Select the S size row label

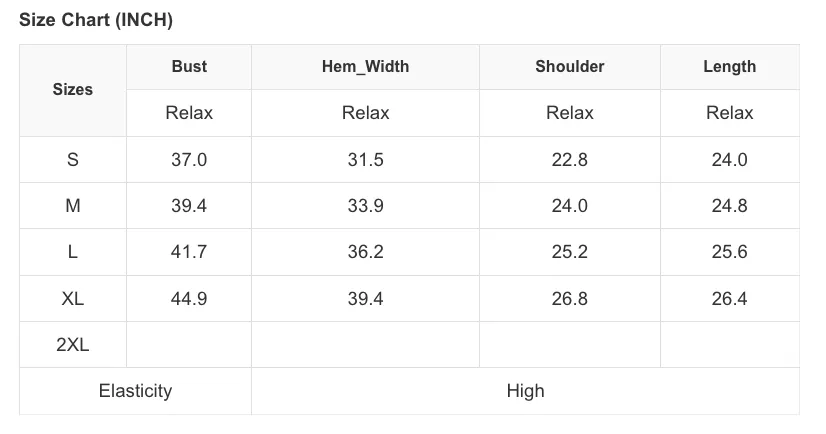73,160
